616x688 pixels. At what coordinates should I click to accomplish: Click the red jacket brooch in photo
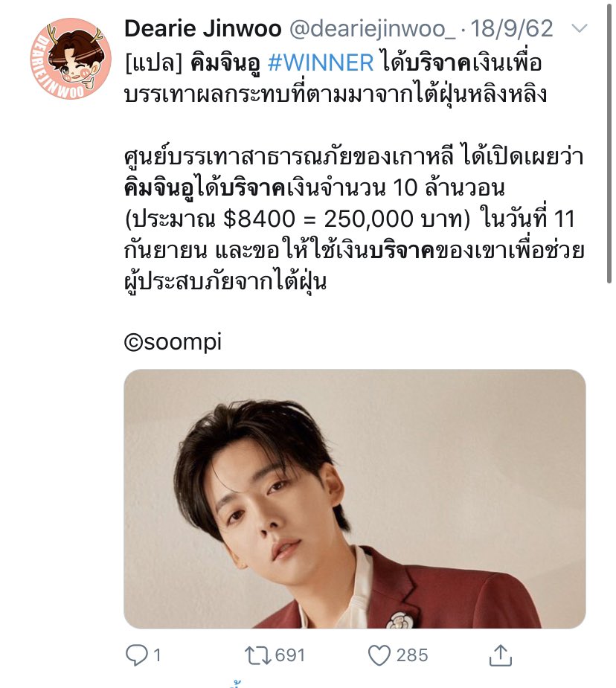coord(400,620)
